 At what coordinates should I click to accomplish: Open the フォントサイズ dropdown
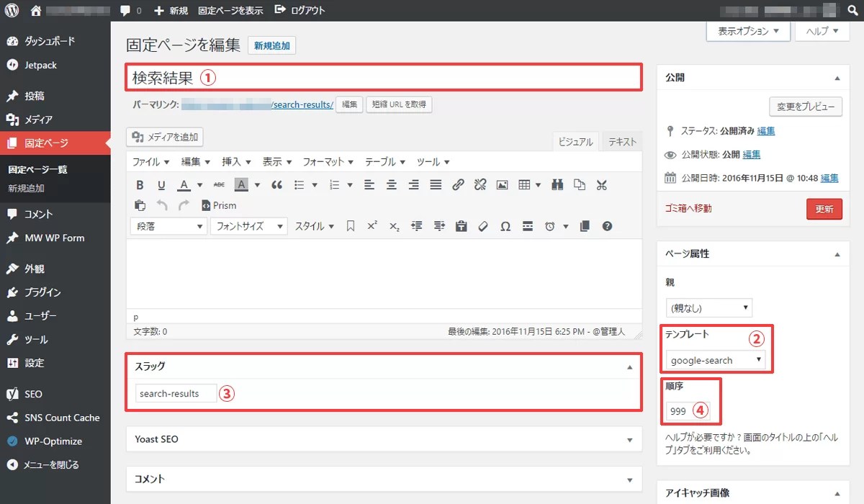click(249, 226)
